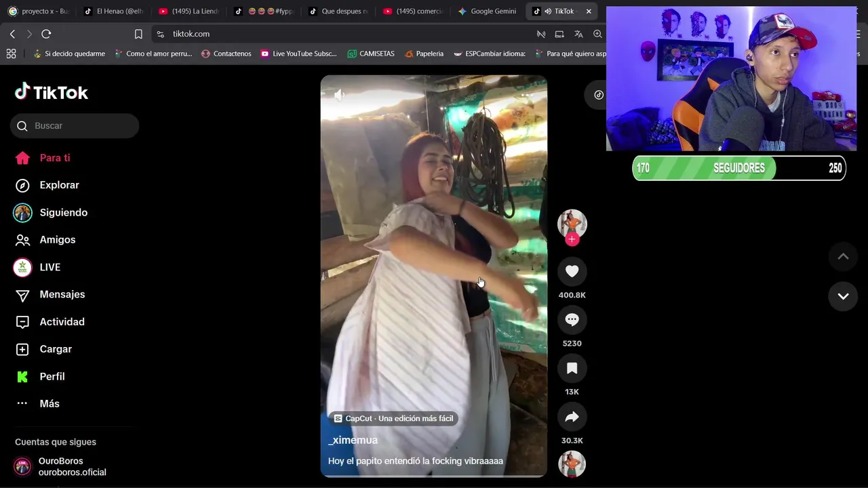Click the round icon beside the video
Screen dimensions: 868x488
point(597,95)
